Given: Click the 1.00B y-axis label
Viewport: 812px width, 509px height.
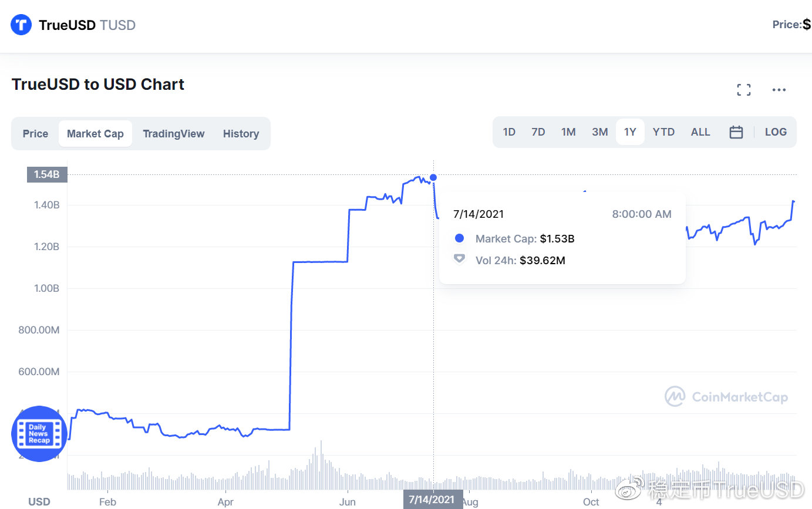Looking at the screenshot, I should coord(47,288).
